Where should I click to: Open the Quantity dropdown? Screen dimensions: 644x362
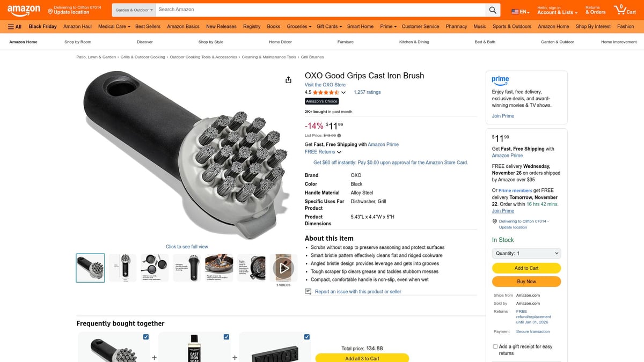point(526,253)
